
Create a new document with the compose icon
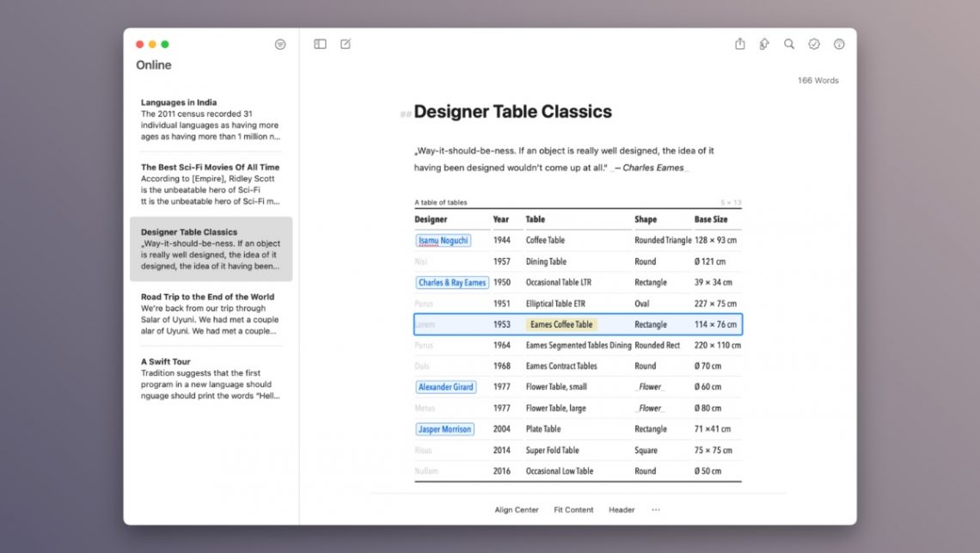pyautogui.click(x=345, y=43)
